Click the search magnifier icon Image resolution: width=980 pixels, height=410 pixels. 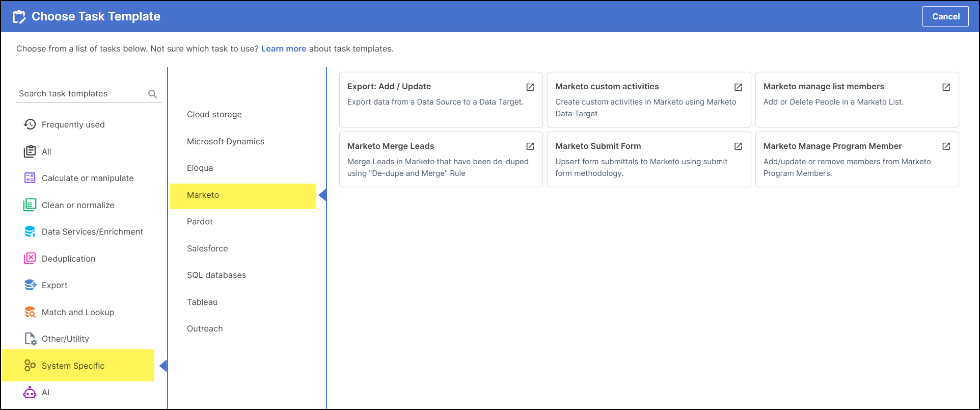[x=152, y=94]
